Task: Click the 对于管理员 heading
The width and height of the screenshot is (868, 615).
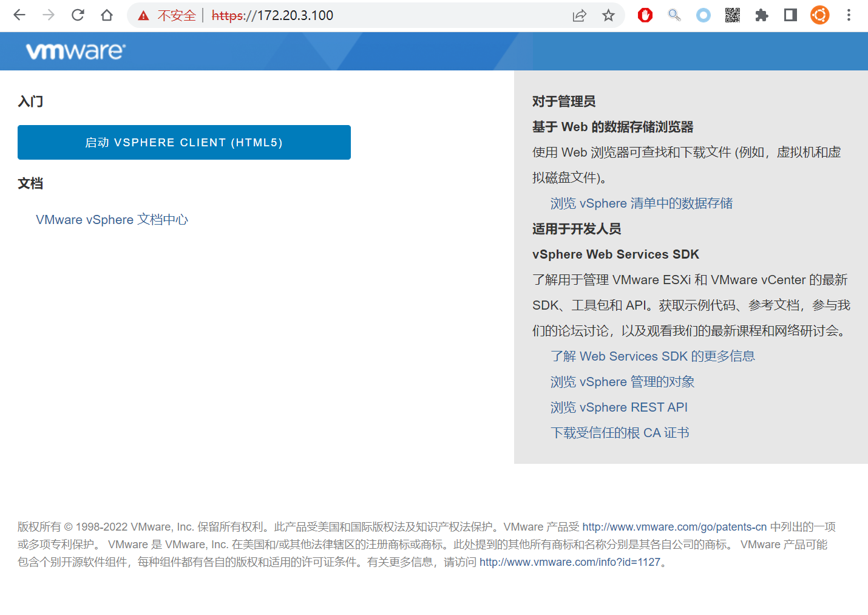Action: click(x=564, y=101)
